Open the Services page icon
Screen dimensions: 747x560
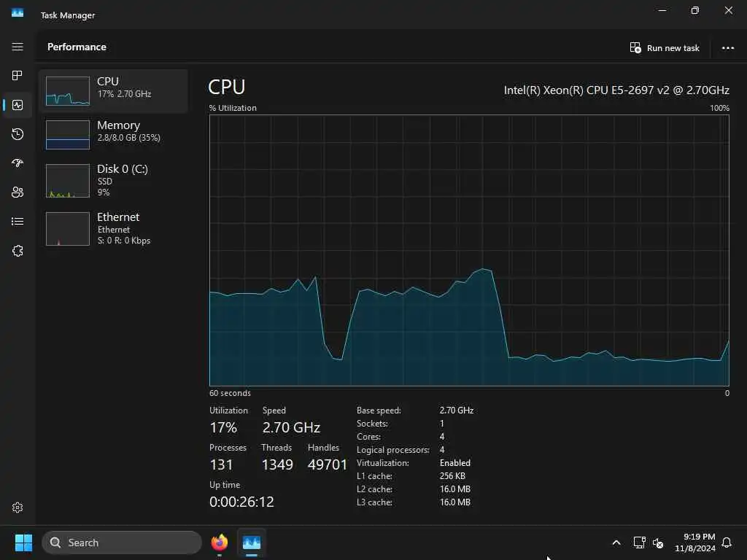(x=18, y=251)
